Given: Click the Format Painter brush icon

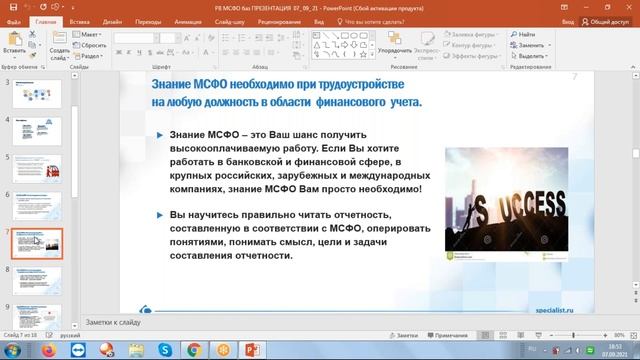Looking at the screenshot, I should (x=32, y=55).
